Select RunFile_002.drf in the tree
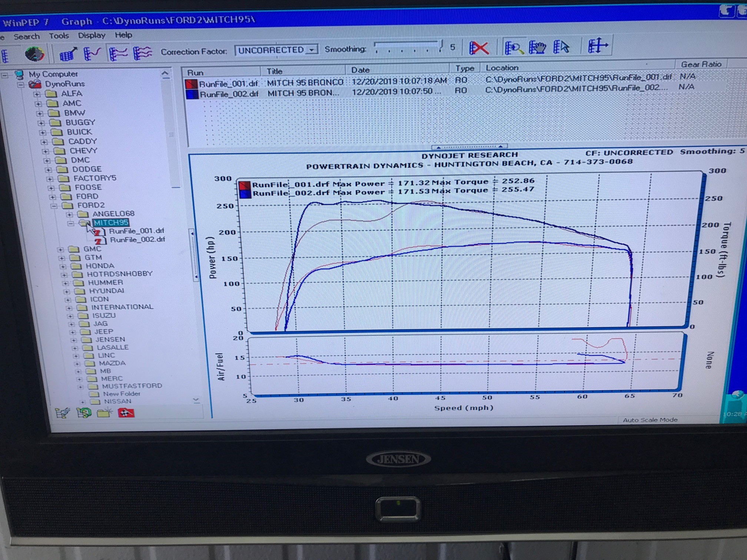This screenshot has width=747, height=560. click(137, 240)
